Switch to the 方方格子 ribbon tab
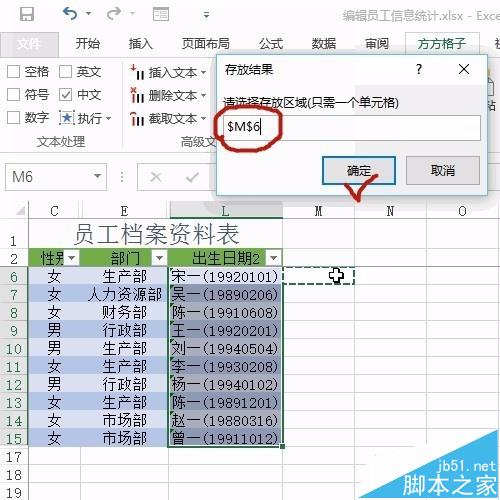This screenshot has width=500, height=500. (x=442, y=44)
